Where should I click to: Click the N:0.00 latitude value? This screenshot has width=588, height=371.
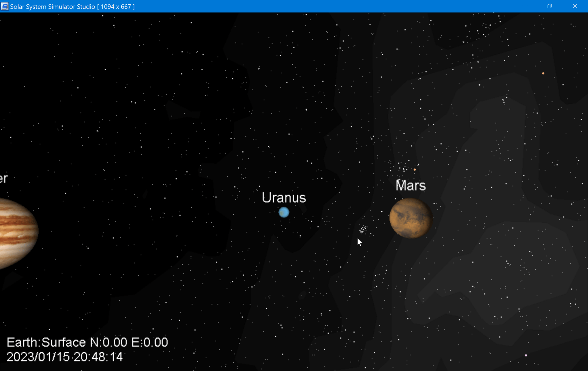[109, 342]
